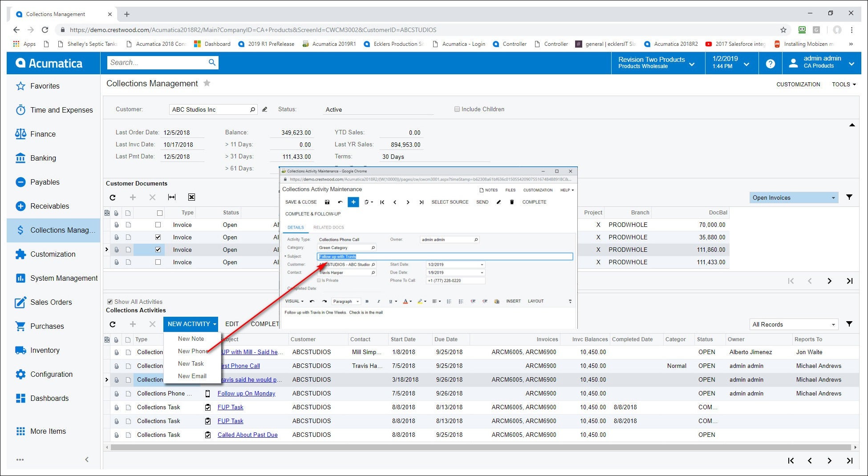The width and height of the screenshot is (868, 476).
Task: Switch to the RELATED DOCS tab
Action: [329, 227]
